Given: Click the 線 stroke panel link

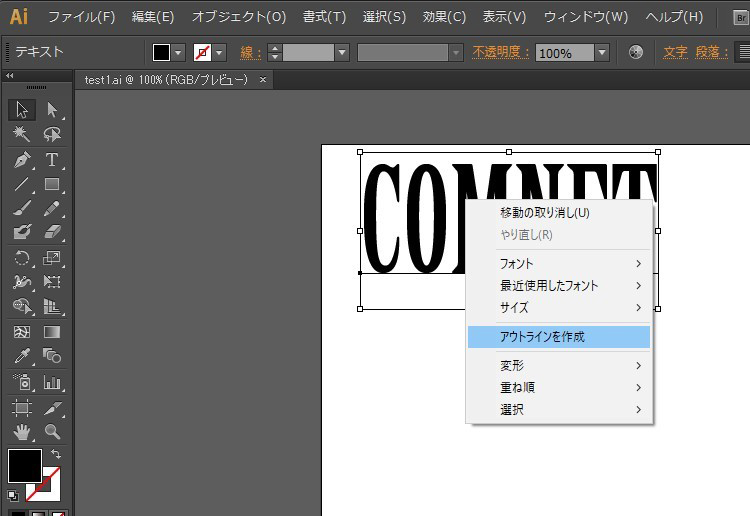Looking at the screenshot, I should coord(251,52).
